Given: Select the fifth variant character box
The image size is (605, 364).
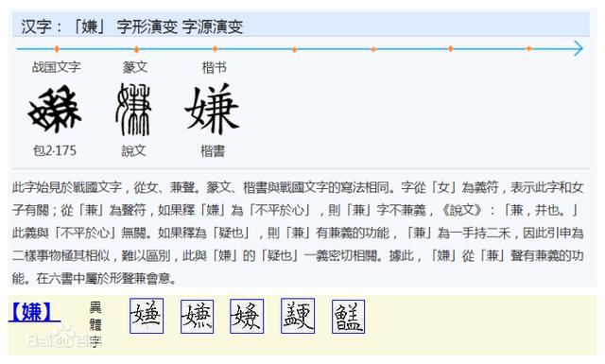Looking at the screenshot, I should coord(348,317).
